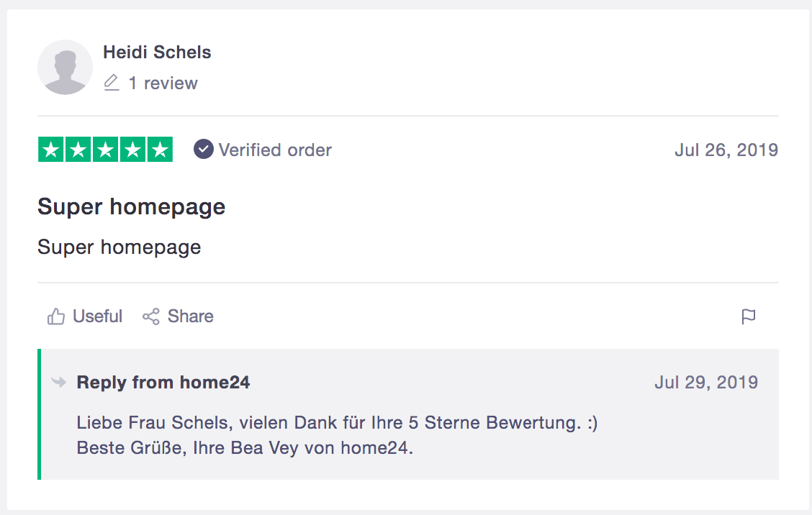The height and width of the screenshot is (515, 812).
Task: Click the share network icon
Action: click(150, 316)
